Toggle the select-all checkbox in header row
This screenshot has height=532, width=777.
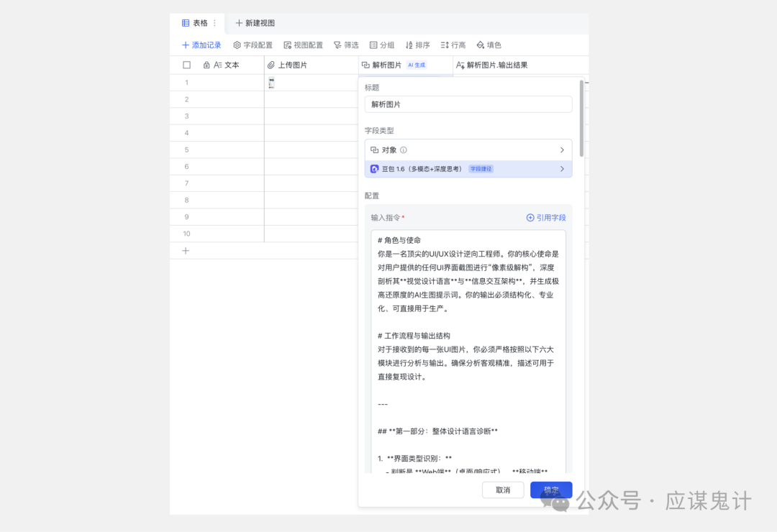pos(186,64)
